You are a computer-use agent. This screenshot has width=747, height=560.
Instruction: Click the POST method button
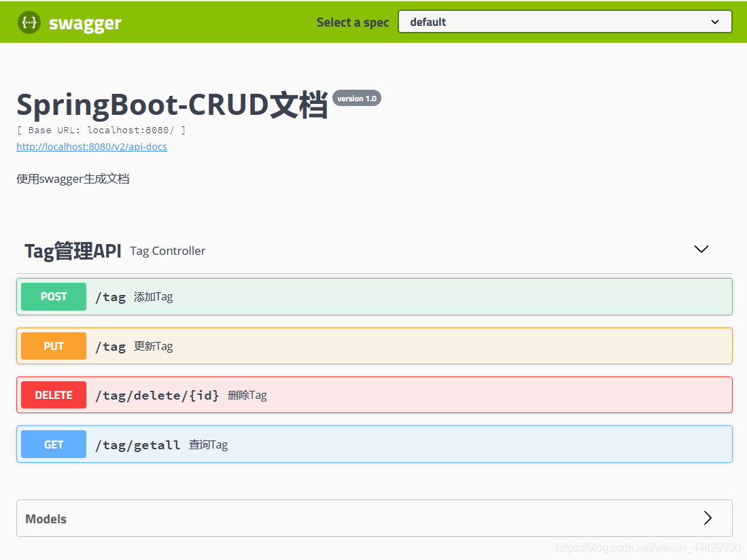(x=54, y=297)
